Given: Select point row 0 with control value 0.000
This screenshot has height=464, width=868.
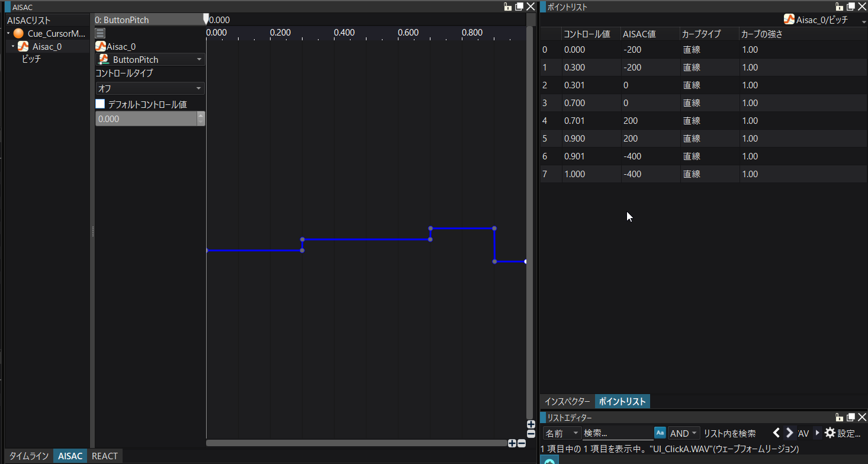Looking at the screenshot, I should [703, 50].
